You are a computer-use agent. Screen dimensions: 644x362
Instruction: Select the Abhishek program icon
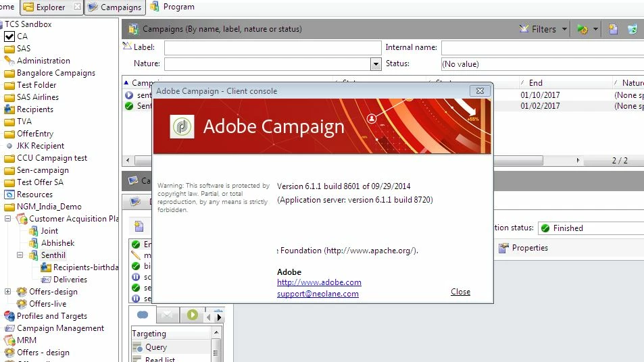[33, 243]
